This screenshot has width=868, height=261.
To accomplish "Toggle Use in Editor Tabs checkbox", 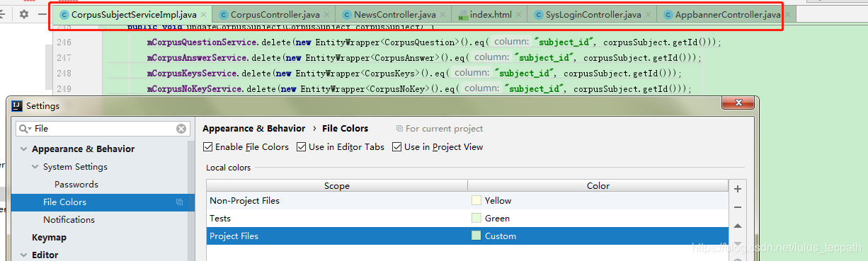I will [x=301, y=147].
